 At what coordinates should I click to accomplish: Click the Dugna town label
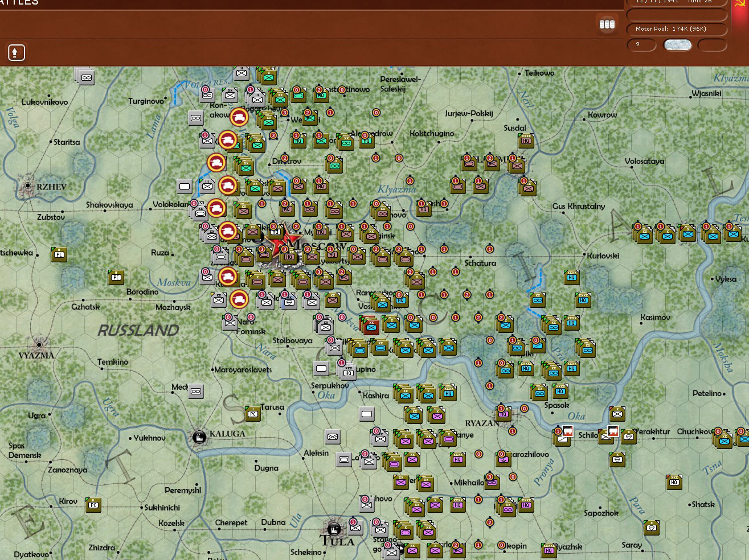(x=267, y=468)
